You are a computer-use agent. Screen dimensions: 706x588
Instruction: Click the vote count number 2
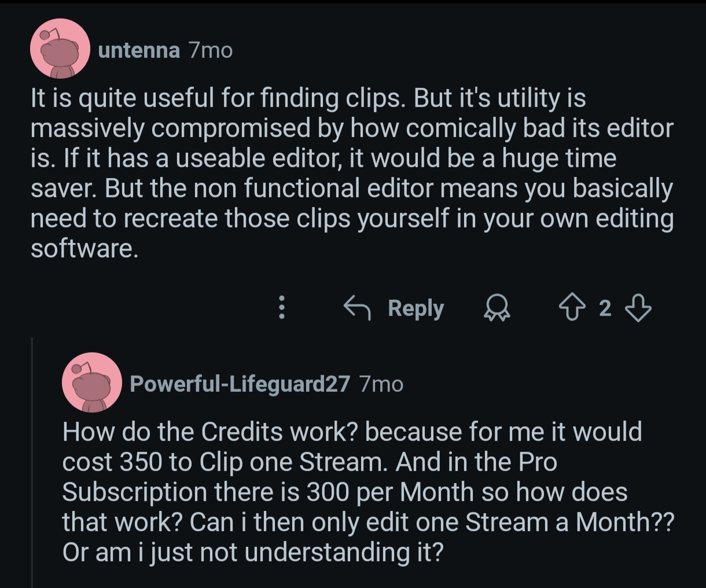click(605, 308)
